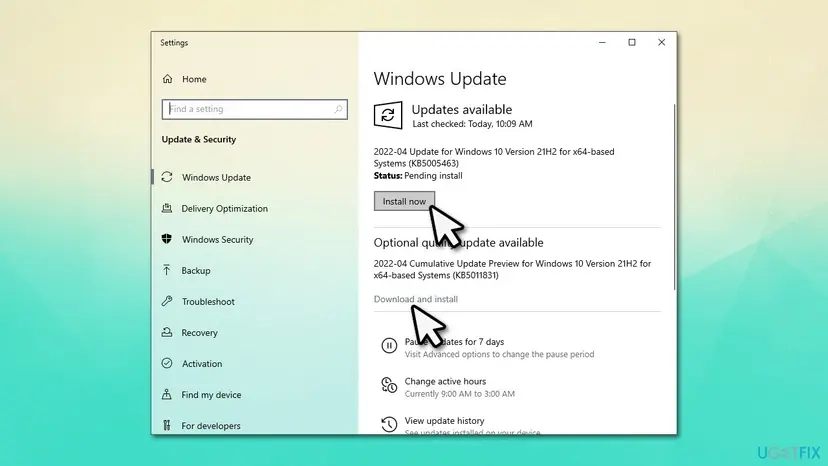The width and height of the screenshot is (828, 466).
Task: Select Troubleshoot in sidebar
Action: (208, 302)
